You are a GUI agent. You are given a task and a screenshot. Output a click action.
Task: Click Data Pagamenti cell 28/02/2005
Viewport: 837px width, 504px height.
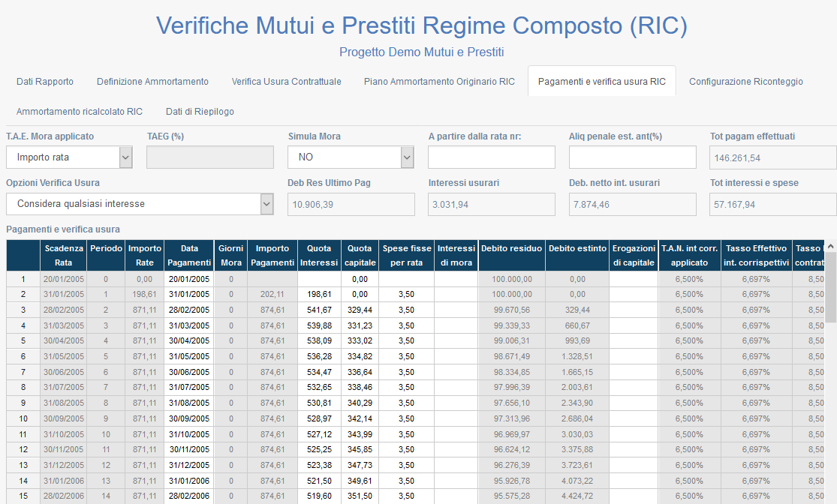[189, 310]
